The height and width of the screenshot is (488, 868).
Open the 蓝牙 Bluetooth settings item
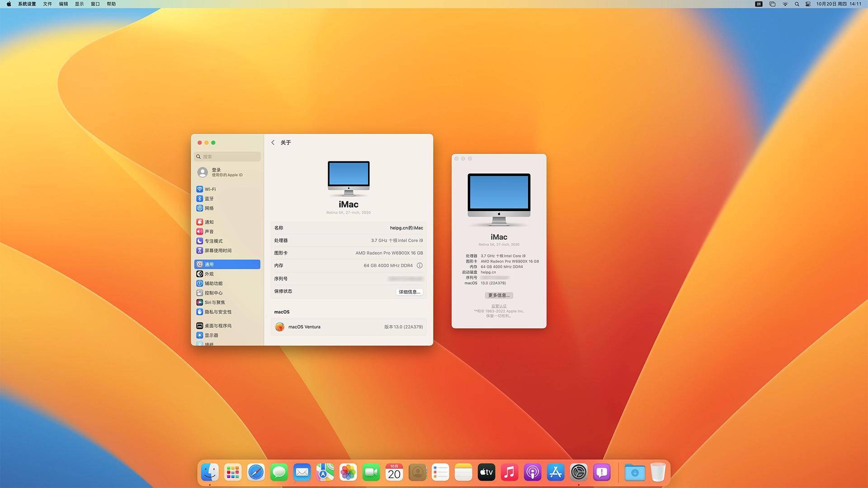coord(227,199)
